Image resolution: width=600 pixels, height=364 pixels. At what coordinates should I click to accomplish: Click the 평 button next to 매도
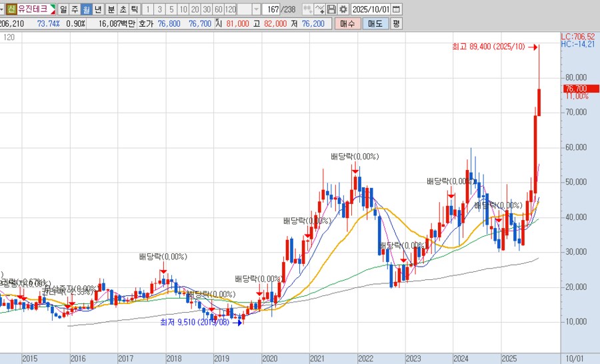[396, 23]
